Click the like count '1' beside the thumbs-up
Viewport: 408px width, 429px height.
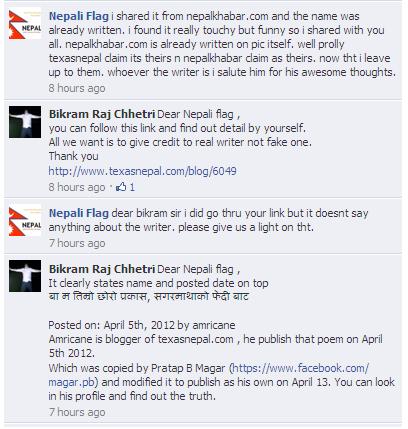point(132,187)
